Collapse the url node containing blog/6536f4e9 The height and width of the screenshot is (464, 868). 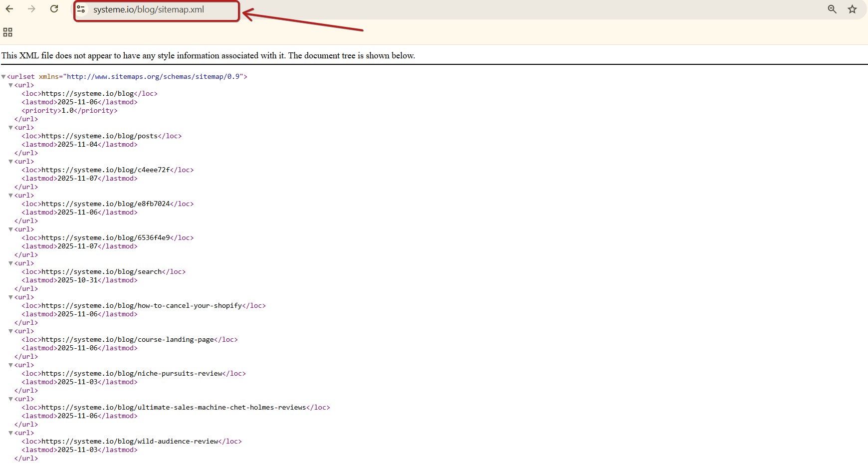tap(10, 230)
